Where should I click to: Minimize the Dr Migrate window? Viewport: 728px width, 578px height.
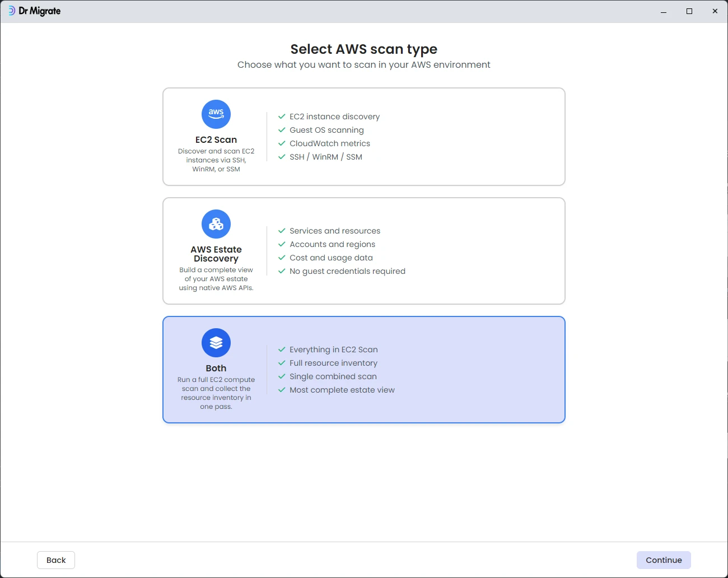click(x=664, y=11)
